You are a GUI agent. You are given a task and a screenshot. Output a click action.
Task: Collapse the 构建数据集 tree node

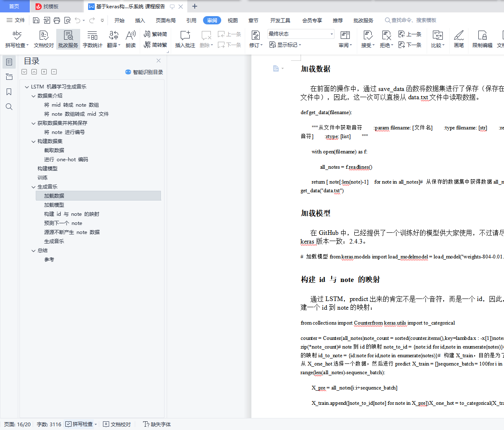point(33,141)
